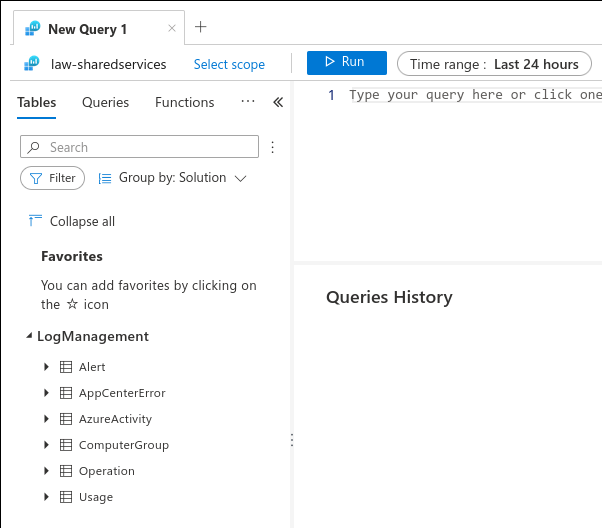Viewport: 602px width, 528px height.
Task: Open search options vertical dots menu
Action: pyautogui.click(x=272, y=147)
